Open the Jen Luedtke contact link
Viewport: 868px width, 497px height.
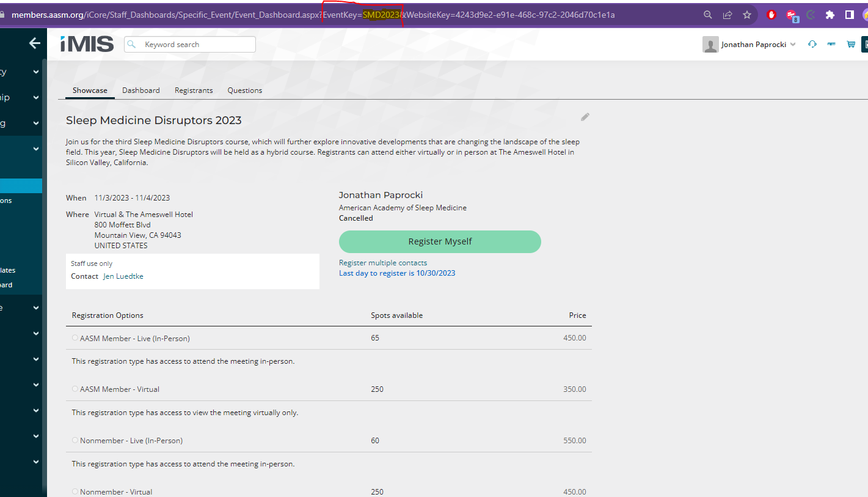(123, 276)
